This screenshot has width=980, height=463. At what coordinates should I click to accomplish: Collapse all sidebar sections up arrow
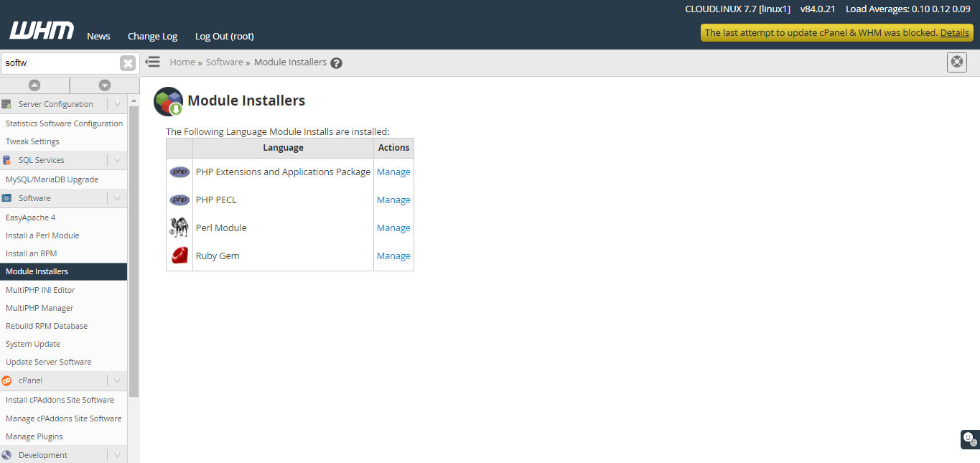[x=34, y=85]
